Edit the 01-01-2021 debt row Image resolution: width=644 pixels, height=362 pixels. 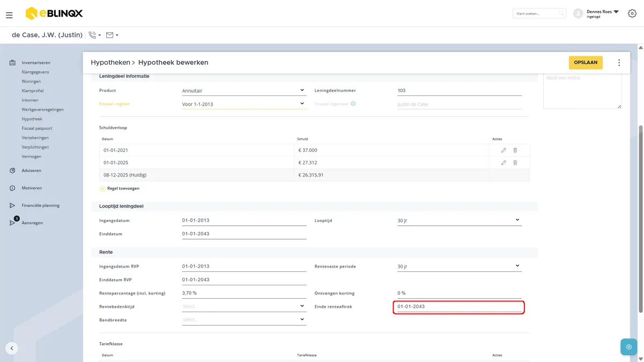click(503, 150)
